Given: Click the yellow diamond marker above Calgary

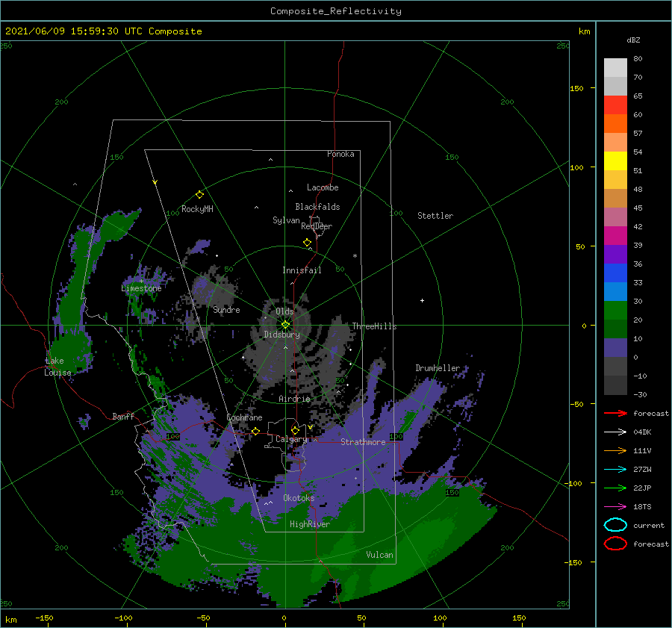Looking at the screenshot, I should click(295, 430).
